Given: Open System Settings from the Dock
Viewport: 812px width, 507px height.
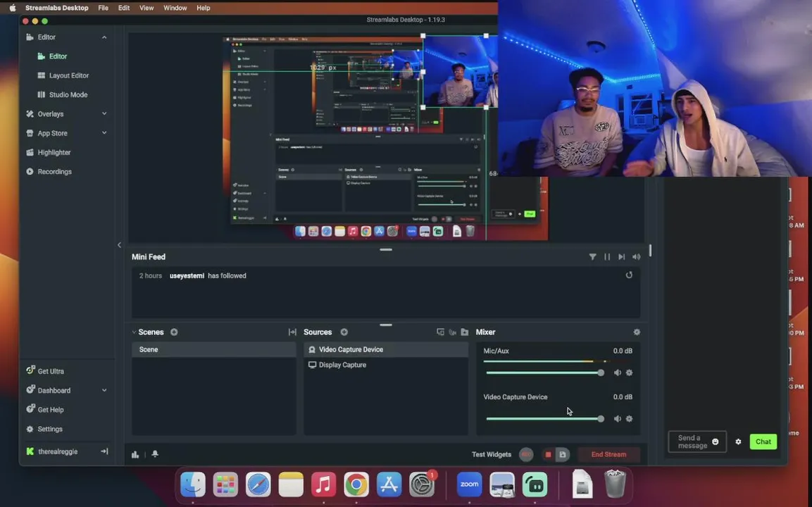Looking at the screenshot, I should (x=422, y=484).
